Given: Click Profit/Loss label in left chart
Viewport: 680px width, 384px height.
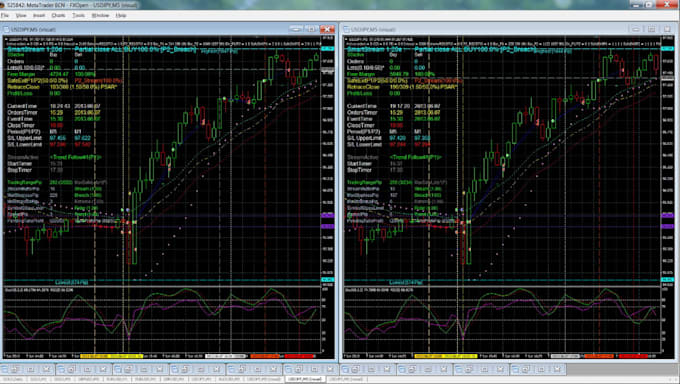Looking at the screenshot, I should click(x=19, y=93).
